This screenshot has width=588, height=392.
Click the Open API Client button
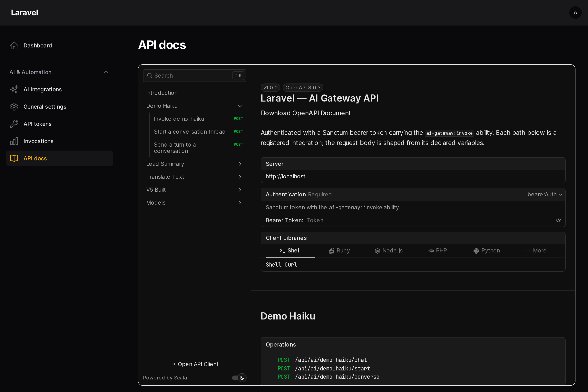click(x=194, y=364)
